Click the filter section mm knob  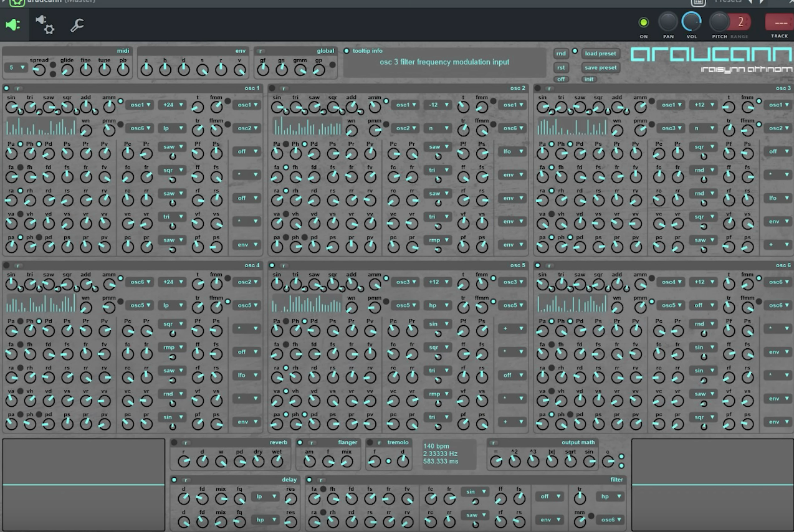click(580, 521)
